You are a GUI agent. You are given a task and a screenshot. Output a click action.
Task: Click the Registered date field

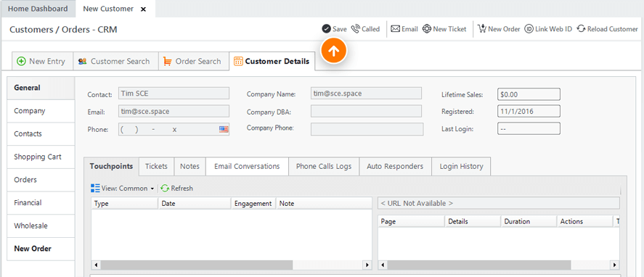tap(529, 111)
